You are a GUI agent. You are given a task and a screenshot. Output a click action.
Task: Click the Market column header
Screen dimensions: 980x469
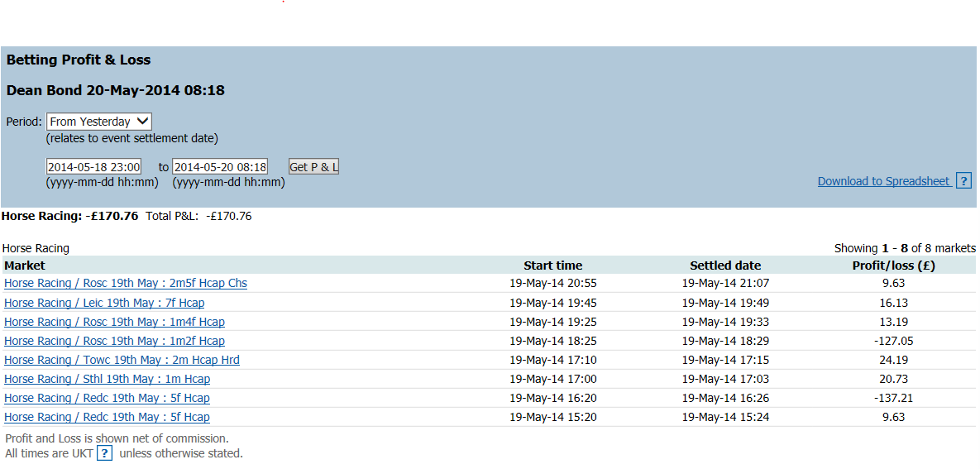coord(25,266)
